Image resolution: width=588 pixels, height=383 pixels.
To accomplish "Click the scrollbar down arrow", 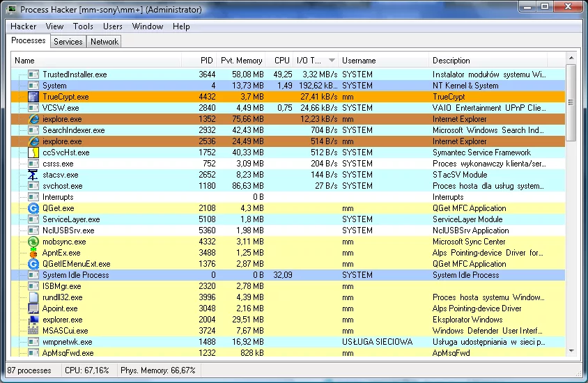I will click(571, 351).
